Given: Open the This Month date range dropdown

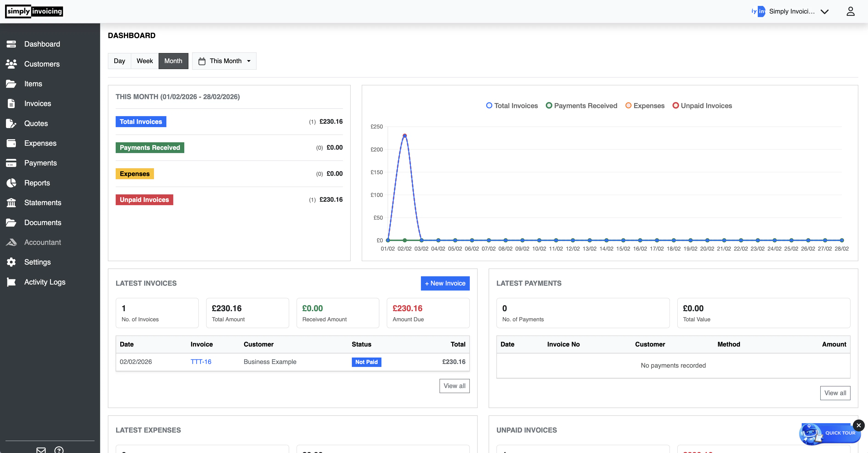Looking at the screenshot, I should point(224,61).
